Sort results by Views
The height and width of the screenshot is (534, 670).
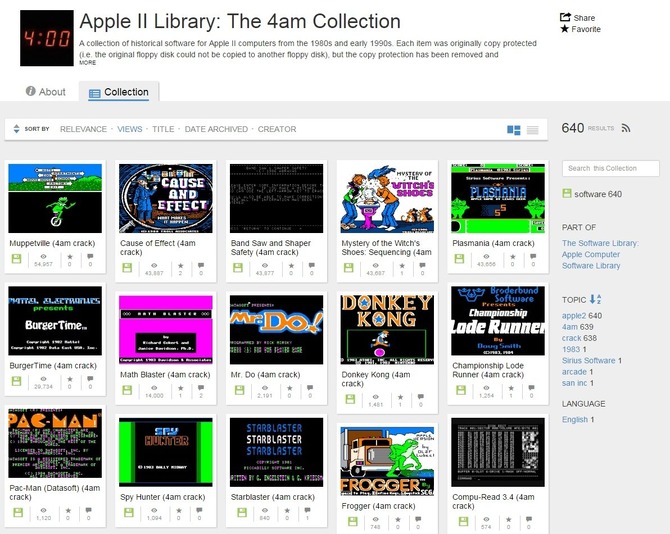pyautogui.click(x=130, y=129)
